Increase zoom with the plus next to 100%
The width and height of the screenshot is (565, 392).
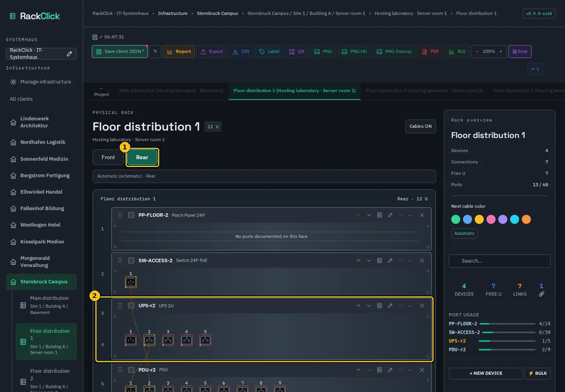(501, 51)
